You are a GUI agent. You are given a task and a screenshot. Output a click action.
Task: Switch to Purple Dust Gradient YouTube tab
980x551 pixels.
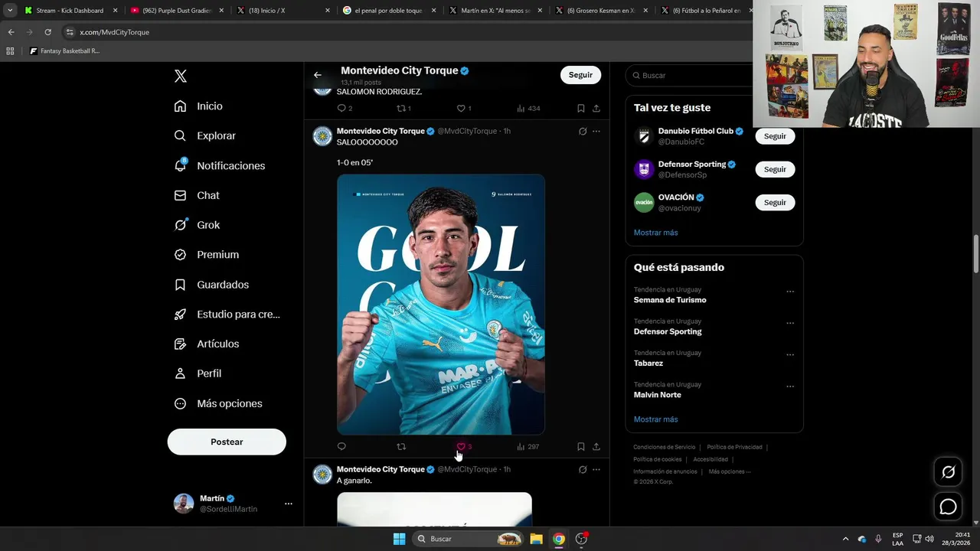(176, 11)
